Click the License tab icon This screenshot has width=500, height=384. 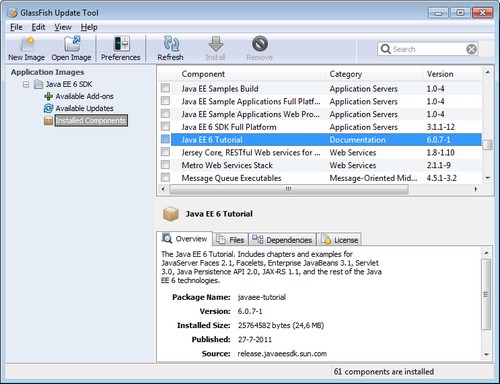pos(326,240)
